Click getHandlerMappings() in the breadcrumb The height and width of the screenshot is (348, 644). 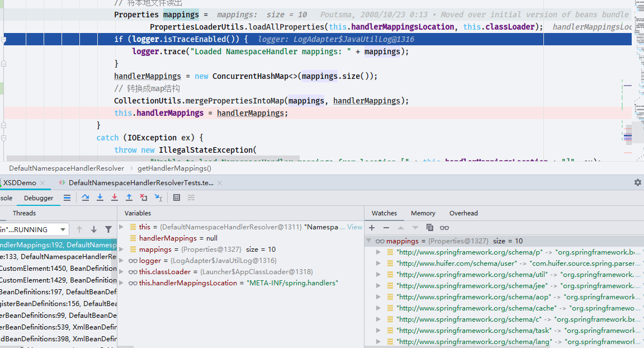[174, 168]
